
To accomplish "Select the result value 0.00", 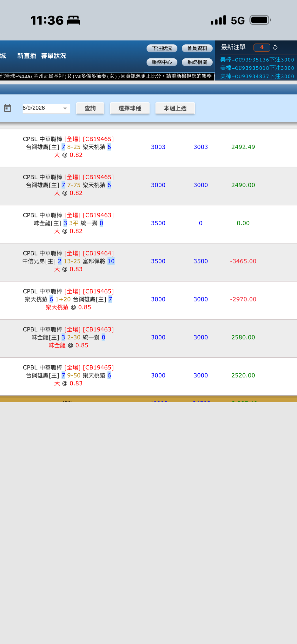I will point(243,223).
